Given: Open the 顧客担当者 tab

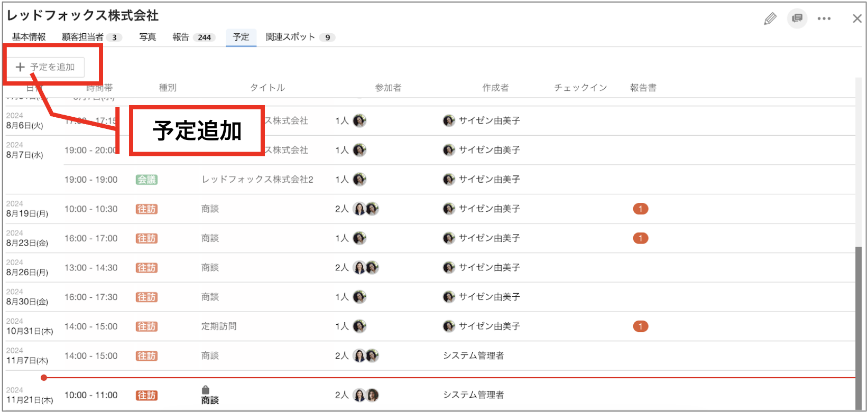Looking at the screenshot, I should tap(92, 37).
